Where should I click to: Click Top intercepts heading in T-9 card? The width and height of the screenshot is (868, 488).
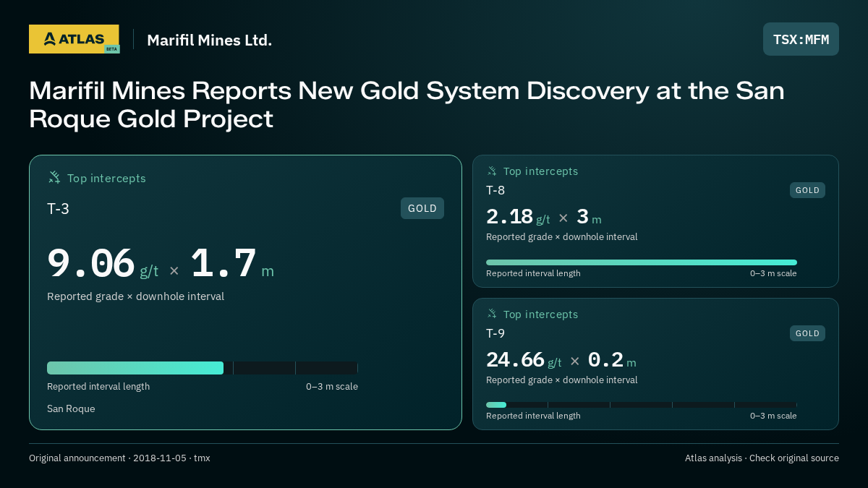(540, 314)
